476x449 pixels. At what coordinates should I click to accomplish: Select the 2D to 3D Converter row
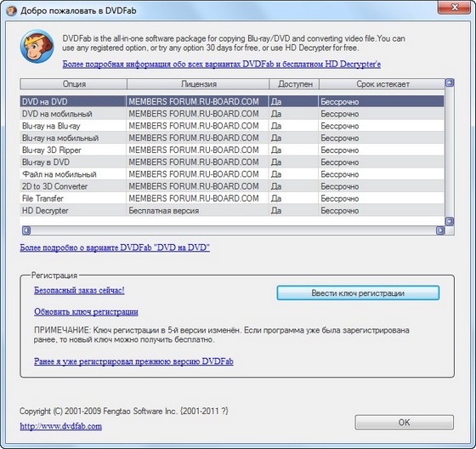(232, 186)
